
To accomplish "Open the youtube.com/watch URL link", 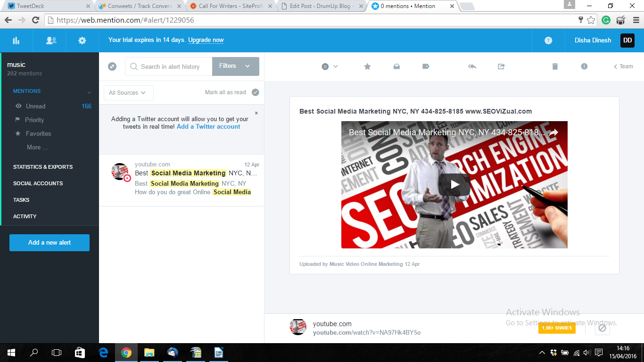I will [x=367, y=333].
